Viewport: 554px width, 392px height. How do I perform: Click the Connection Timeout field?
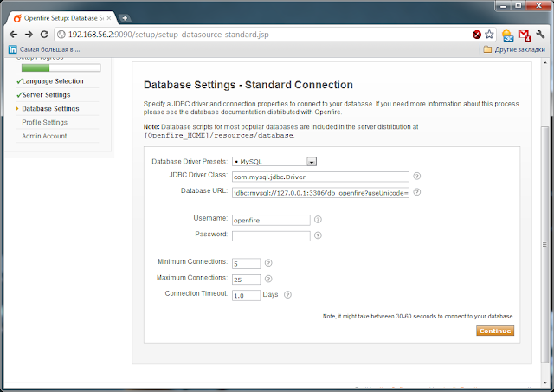point(246,295)
